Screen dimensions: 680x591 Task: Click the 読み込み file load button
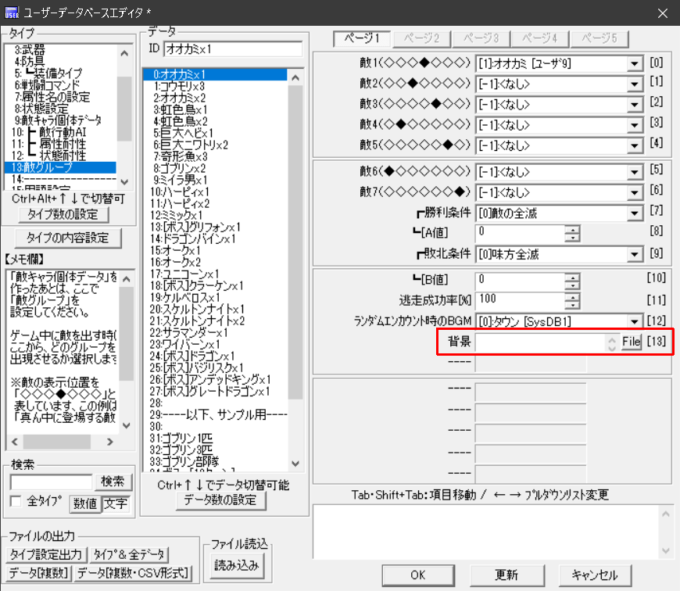[237, 565]
